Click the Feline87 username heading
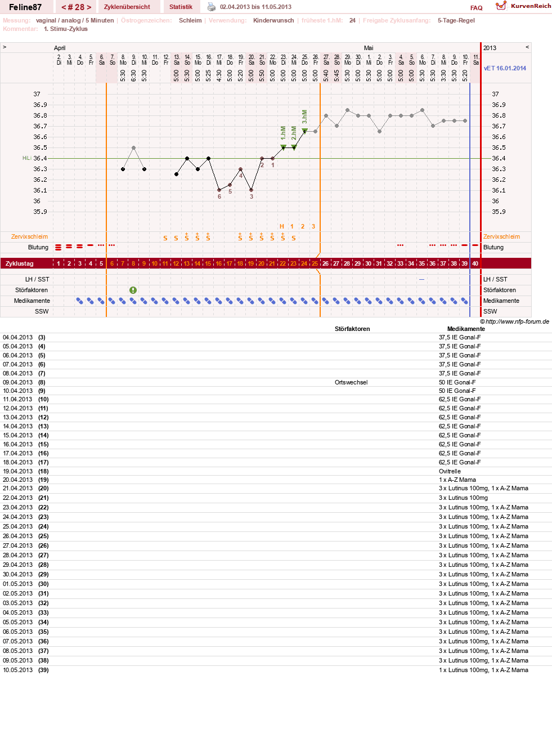The image size is (552, 756). (x=25, y=7)
